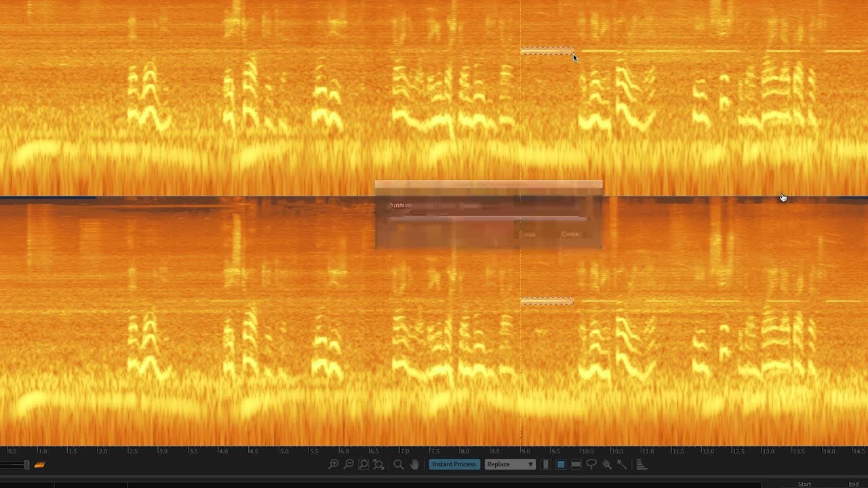This screenshot has width=868, height=488.
Task: Select the Grab hand tool
Action: tap(414, 464)
